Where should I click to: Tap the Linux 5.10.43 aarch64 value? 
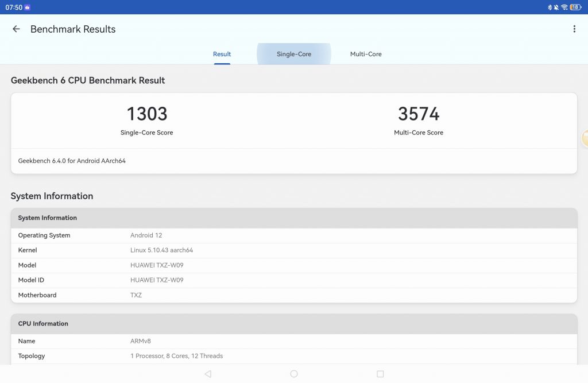tap(161, 250)
